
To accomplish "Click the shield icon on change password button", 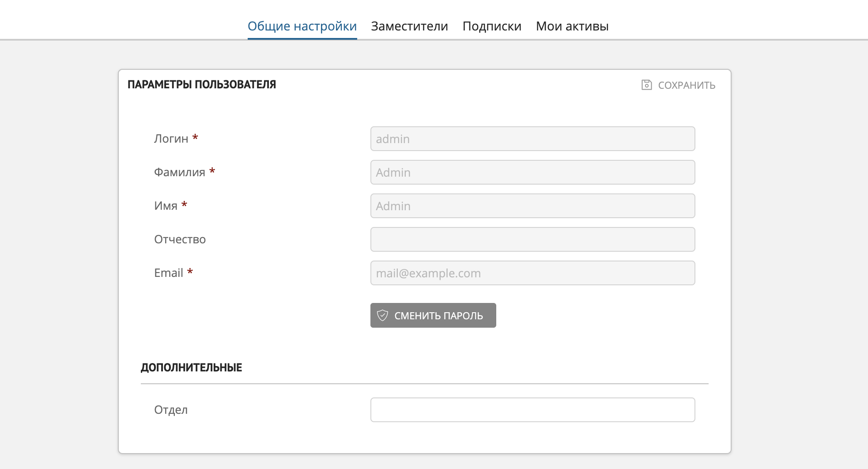I will coord(382,315).
